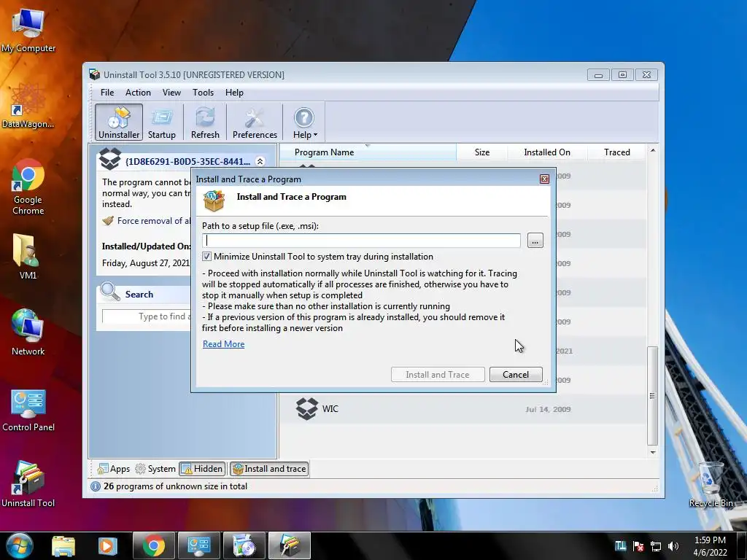Open the Tools menu
The height and width of the screenshot is (560, 747).
203,93
